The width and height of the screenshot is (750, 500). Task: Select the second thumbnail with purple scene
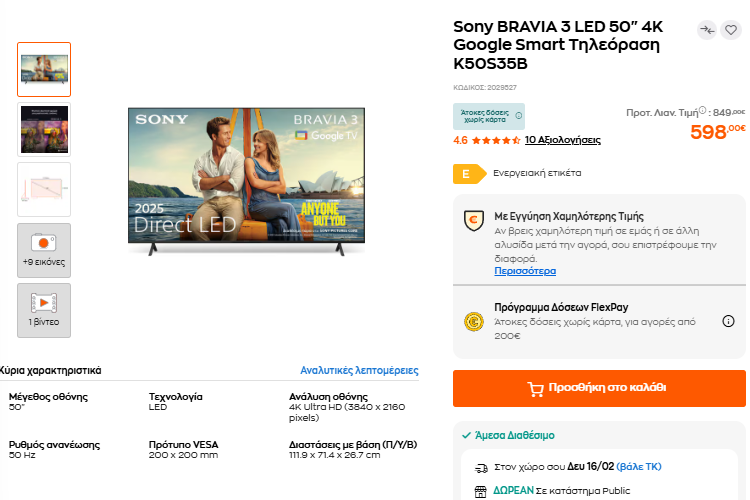44,129
